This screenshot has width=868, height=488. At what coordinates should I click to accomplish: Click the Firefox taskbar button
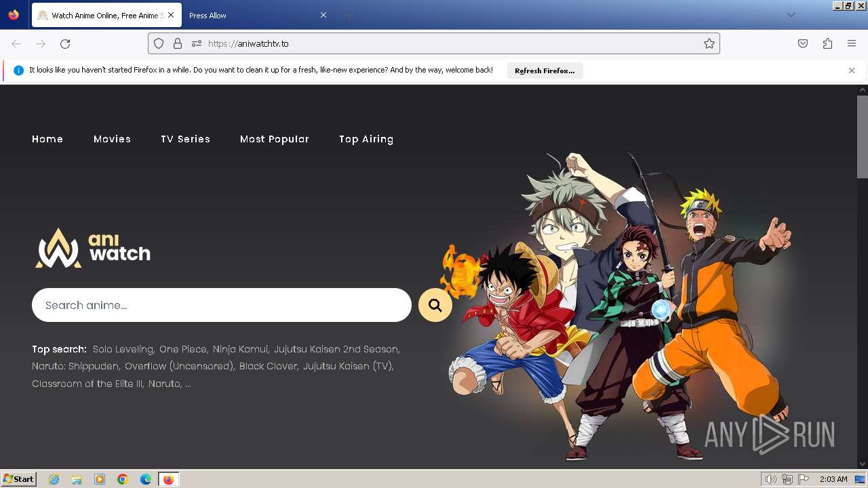168,479
